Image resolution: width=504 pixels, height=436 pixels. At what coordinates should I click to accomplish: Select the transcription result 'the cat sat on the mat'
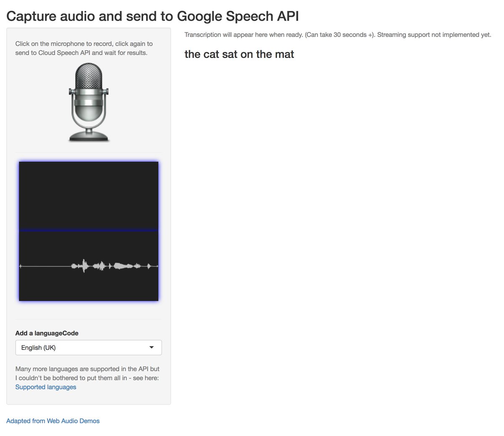tap(239, 54)
